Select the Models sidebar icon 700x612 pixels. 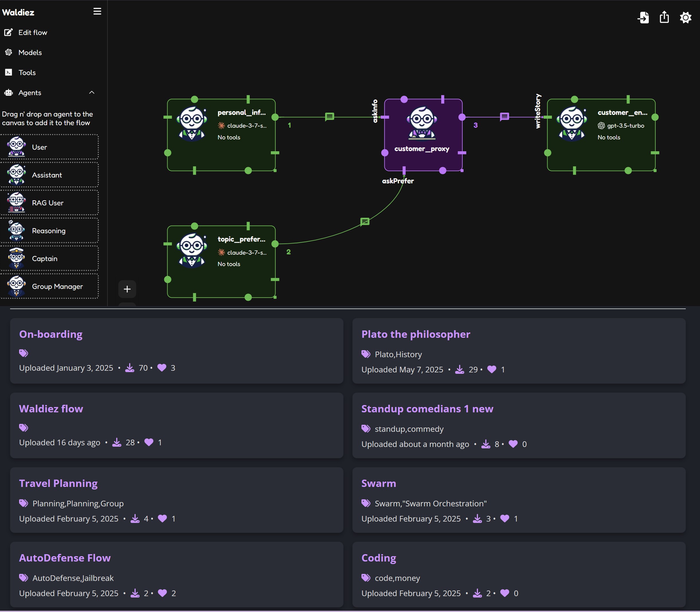click(30, 52)
